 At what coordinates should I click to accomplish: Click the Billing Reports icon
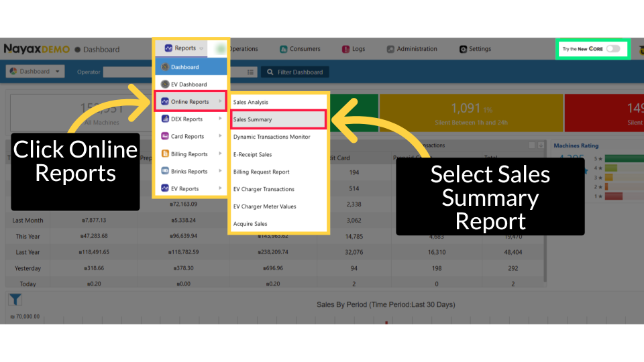coord(165,154)
